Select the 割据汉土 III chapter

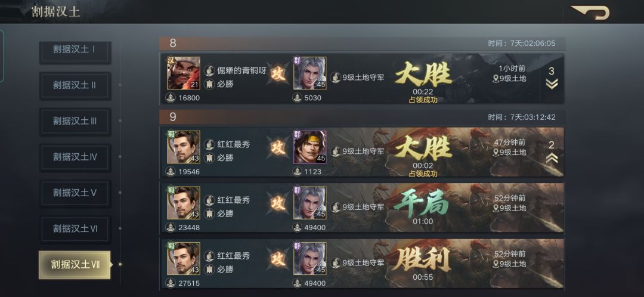(x=75, y=121)
